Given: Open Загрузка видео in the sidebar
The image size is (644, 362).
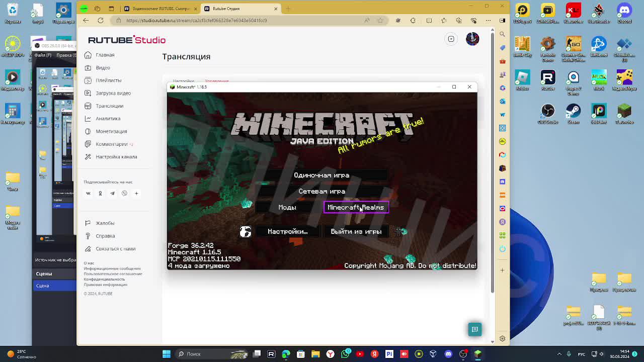Looking at the screenshot, I should coord(108,93).
